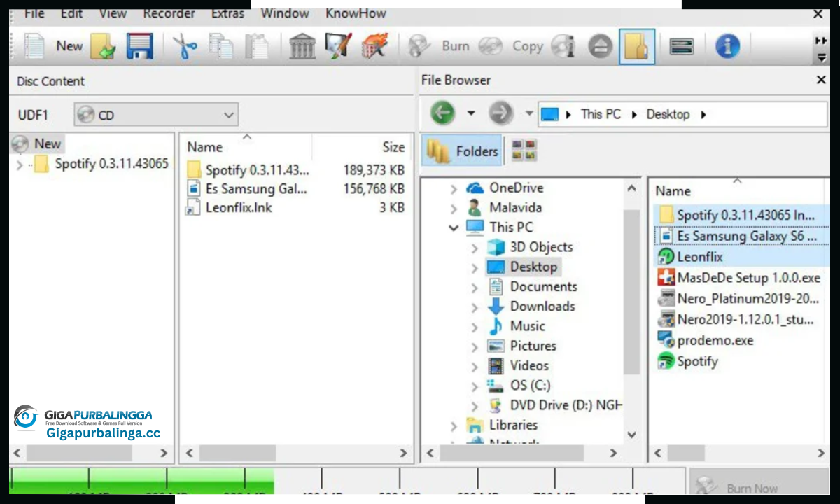Open the View menu
This screenshot has height=504, width=840.
pyautogui.click(x=113, y=13)
